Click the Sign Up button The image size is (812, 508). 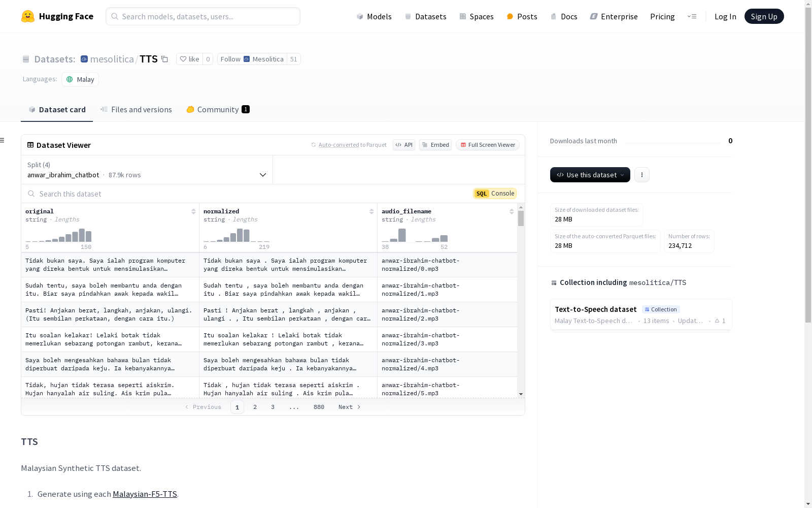click(x=764, y=16)
